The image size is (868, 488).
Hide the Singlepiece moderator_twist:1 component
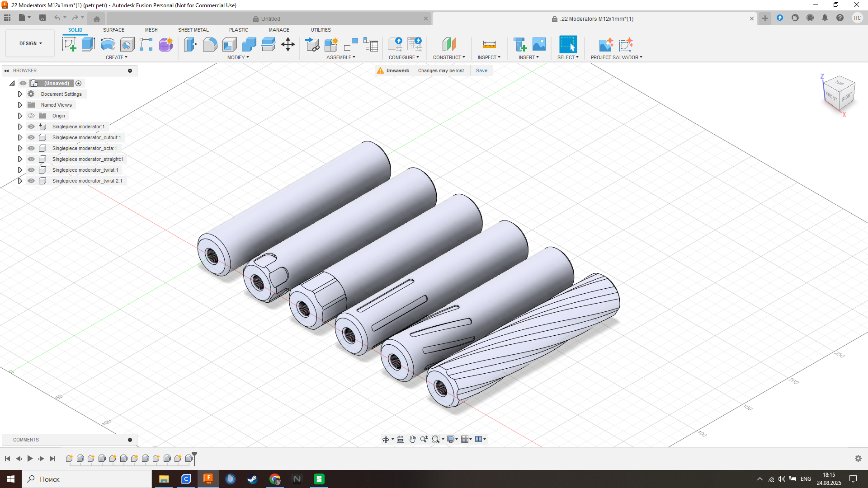[x=31, y=170]
